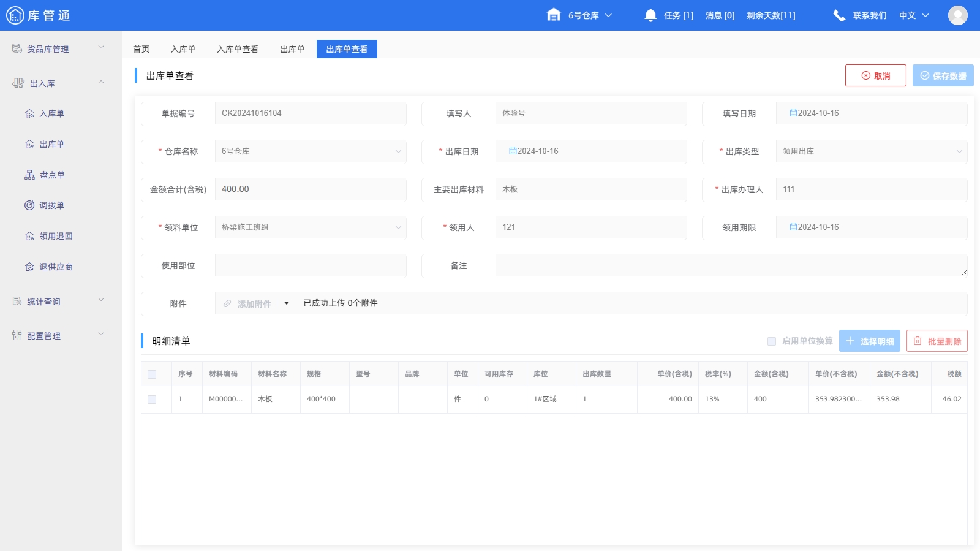The width and height of the screenshot is (980, 551).
Task: Click the plus icon in 选择明细 button
Action: coord(850,341)
